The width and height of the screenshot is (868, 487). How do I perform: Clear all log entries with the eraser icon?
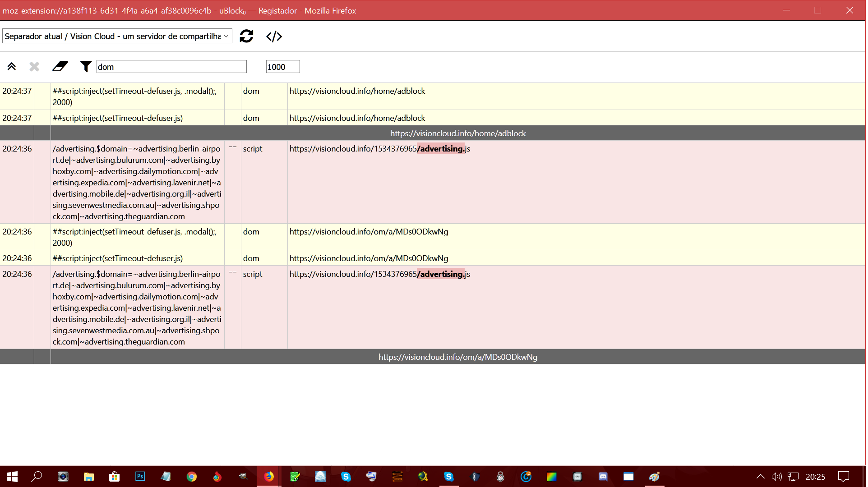tap(60, 66)
